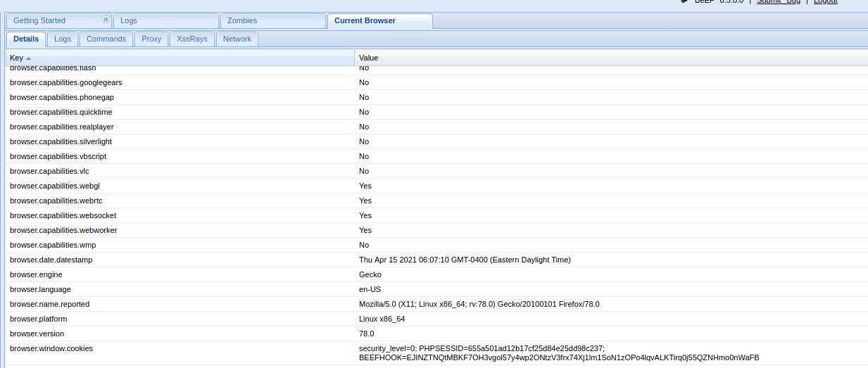Screen dimensions: 868x368
Task: Sort the table by Key column header
Action: [x=180, y=58]
